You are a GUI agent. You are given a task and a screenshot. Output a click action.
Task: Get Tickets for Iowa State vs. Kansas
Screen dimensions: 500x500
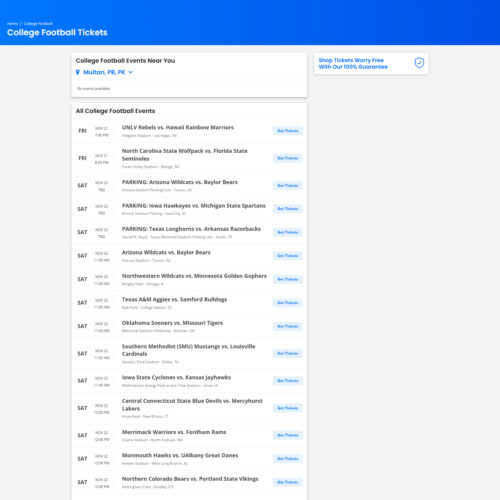tap(288, 381)
